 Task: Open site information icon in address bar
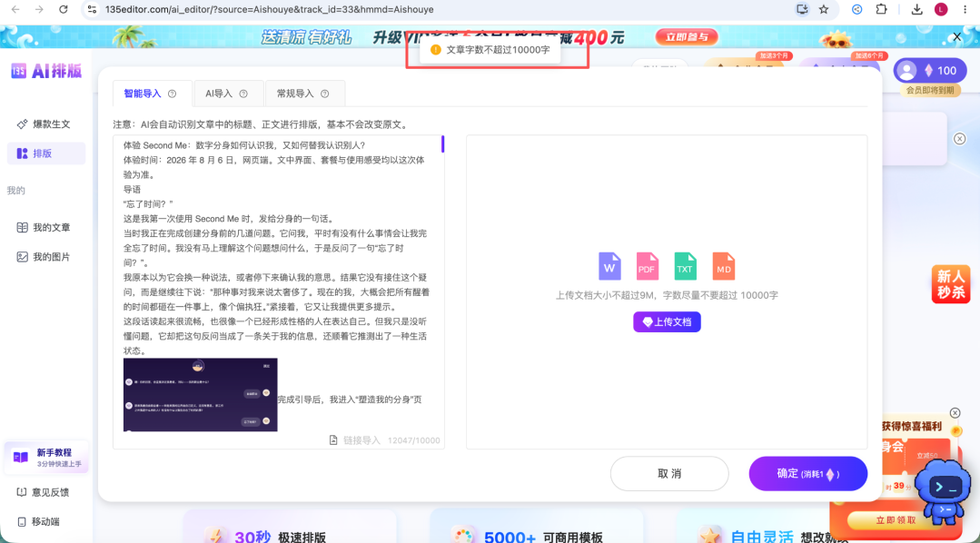point(92,9)
